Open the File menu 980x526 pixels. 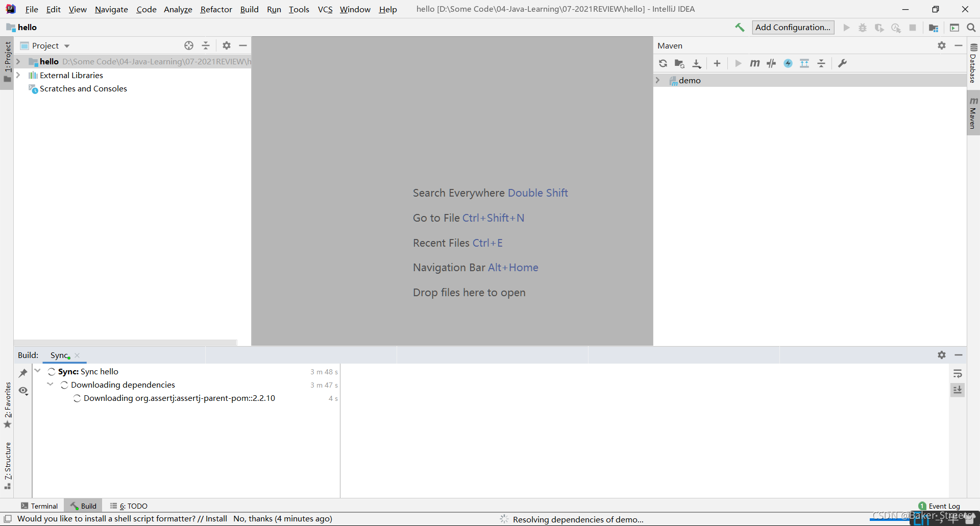pyautogui.click(x=32, y=9)
